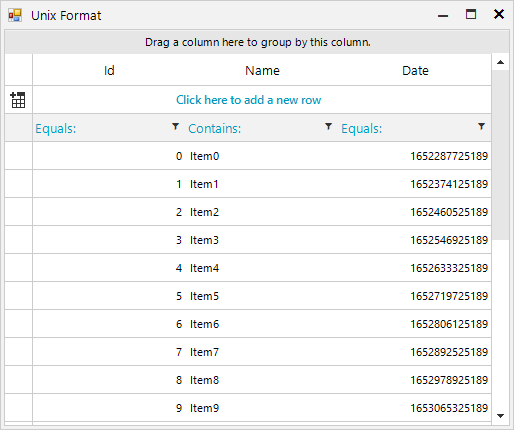514x430 pixels.
Task: Select the Item9 name cell
Action: [x=262, y=408]
